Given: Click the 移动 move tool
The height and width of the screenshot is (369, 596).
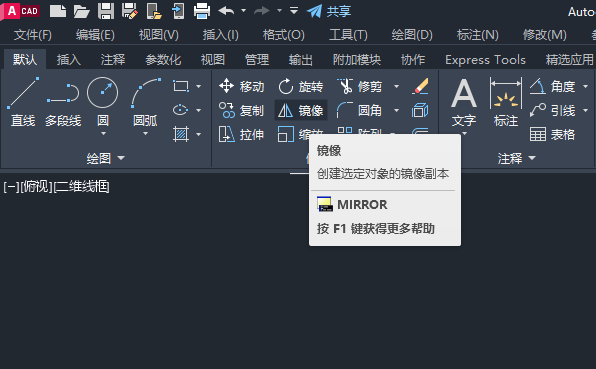Looking at the screenshot, I should pos(242,87).
